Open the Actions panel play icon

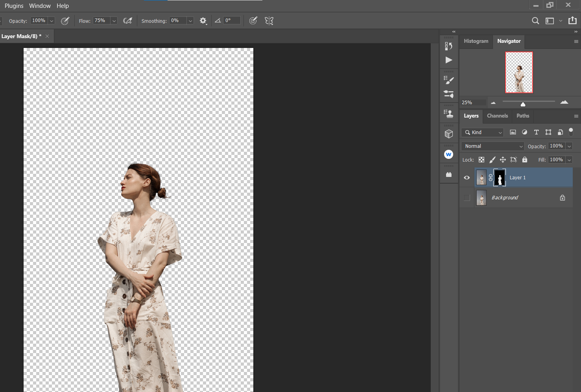[x=449, y=60]
